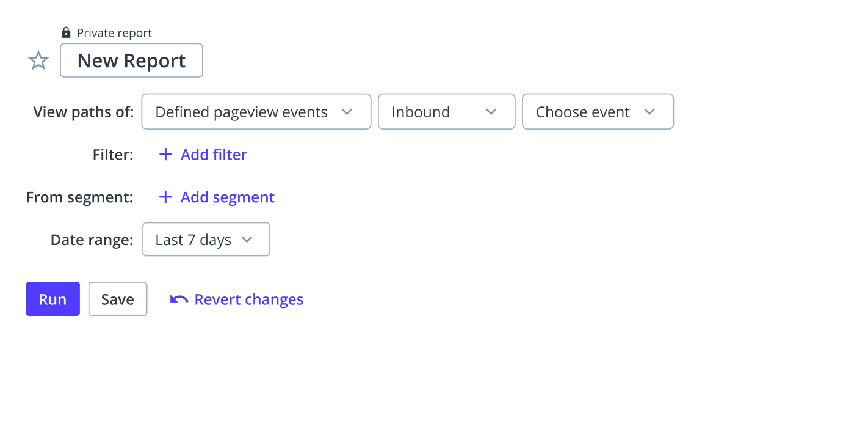
Task: Save the report
Action: (118, 299)
